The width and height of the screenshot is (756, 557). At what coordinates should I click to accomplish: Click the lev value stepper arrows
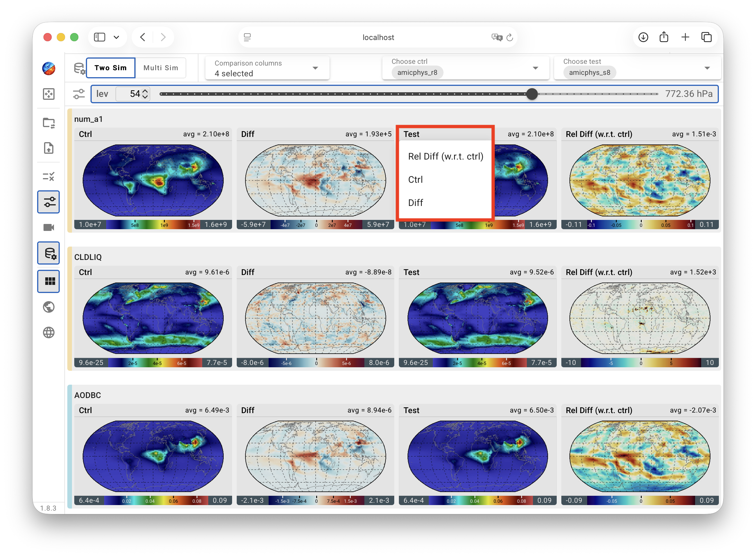(145, 94)
